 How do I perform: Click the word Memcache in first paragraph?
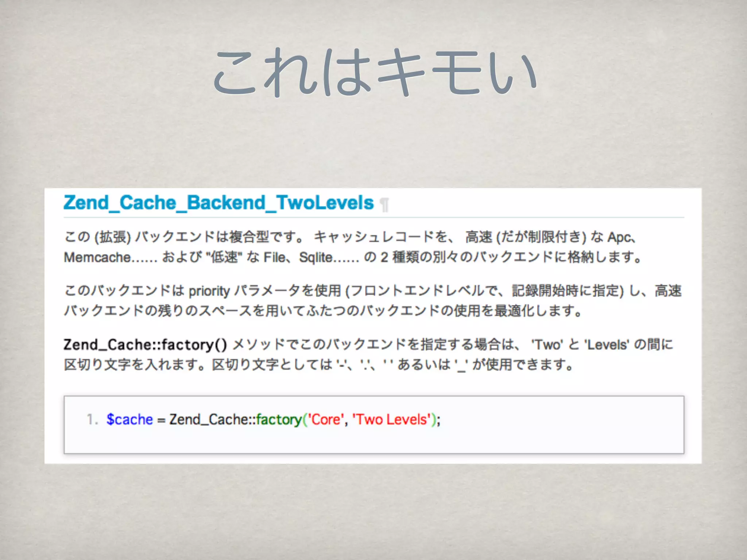[97, 257]
